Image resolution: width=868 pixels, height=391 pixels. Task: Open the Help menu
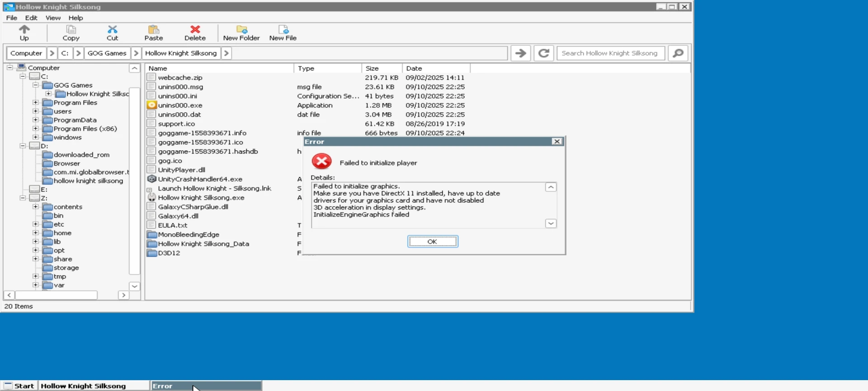click(x=75, y=18)
